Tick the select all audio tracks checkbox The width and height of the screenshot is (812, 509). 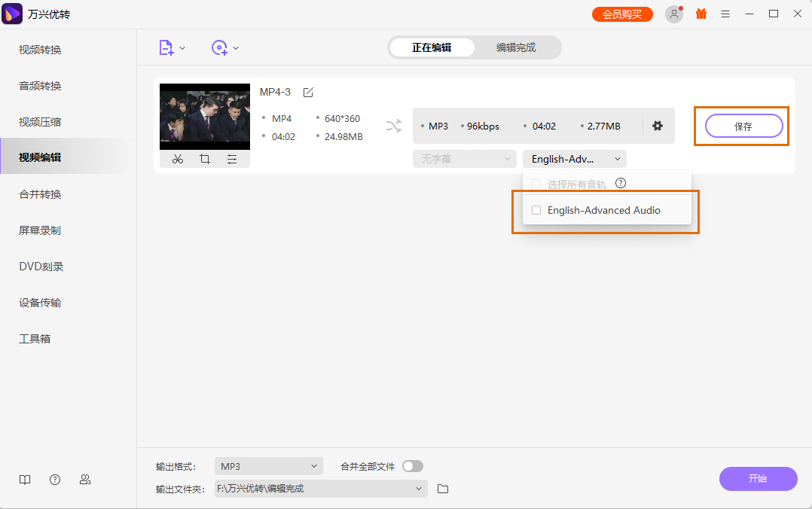(x=536, y=184)
